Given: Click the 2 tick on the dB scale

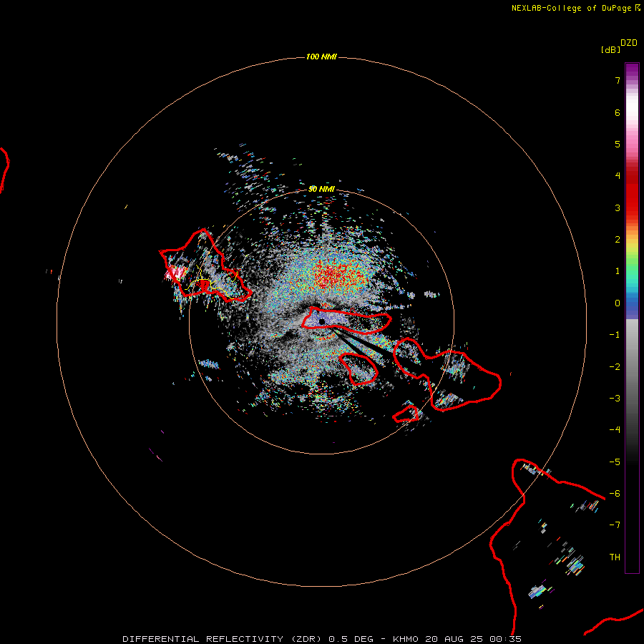Looking at the screenshot, I should click(x=618, y=240).
